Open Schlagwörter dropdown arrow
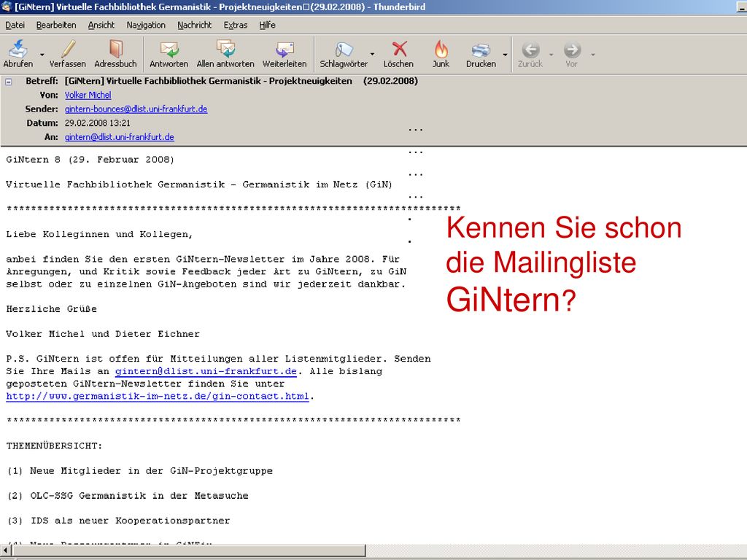 pos(372,54)
